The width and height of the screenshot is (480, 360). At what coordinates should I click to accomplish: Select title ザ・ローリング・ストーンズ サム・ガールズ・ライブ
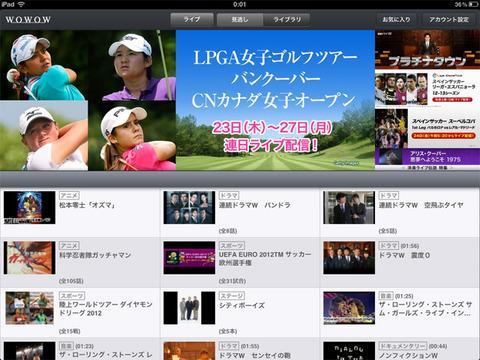[425, 309]
